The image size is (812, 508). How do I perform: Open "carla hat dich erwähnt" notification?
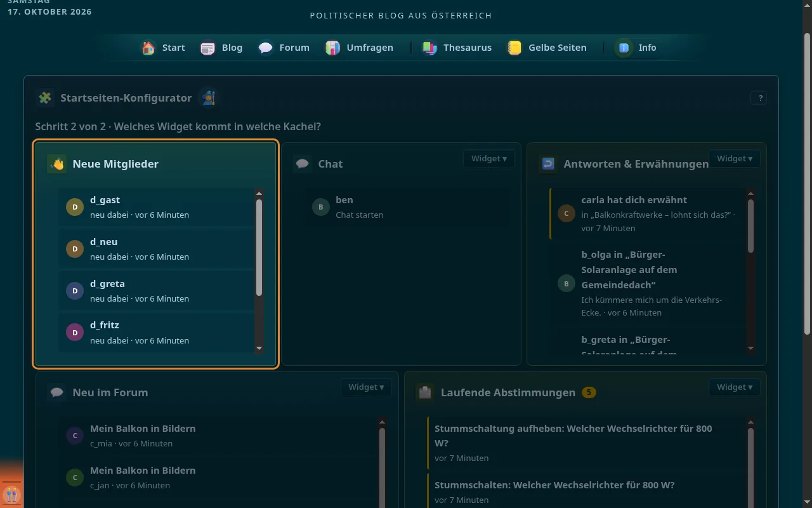pos(647,213)
